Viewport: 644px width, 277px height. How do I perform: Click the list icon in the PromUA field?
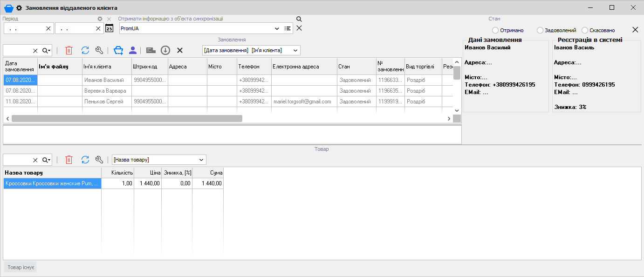pos(288,28)
